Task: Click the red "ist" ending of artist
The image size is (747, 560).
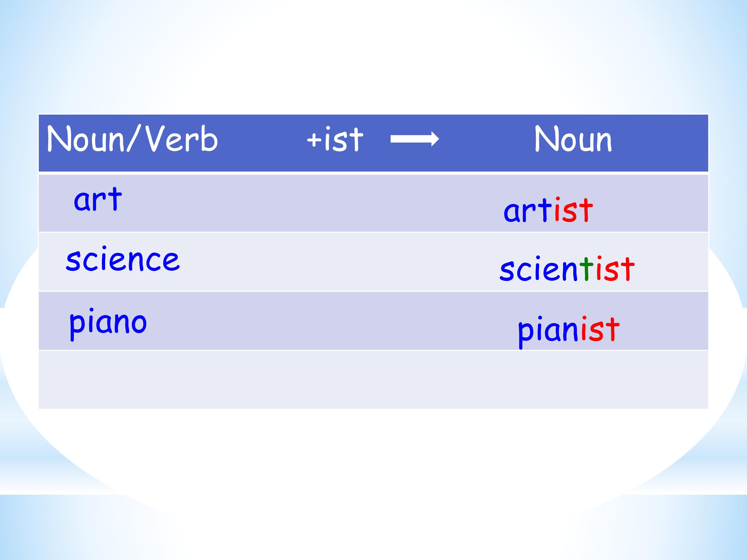Action: click(573, 210)
